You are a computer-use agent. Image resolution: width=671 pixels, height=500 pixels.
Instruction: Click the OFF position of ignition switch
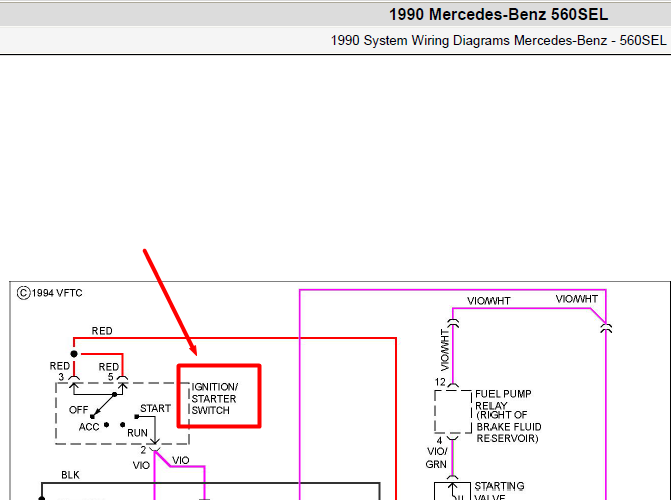tap(79, 410)
